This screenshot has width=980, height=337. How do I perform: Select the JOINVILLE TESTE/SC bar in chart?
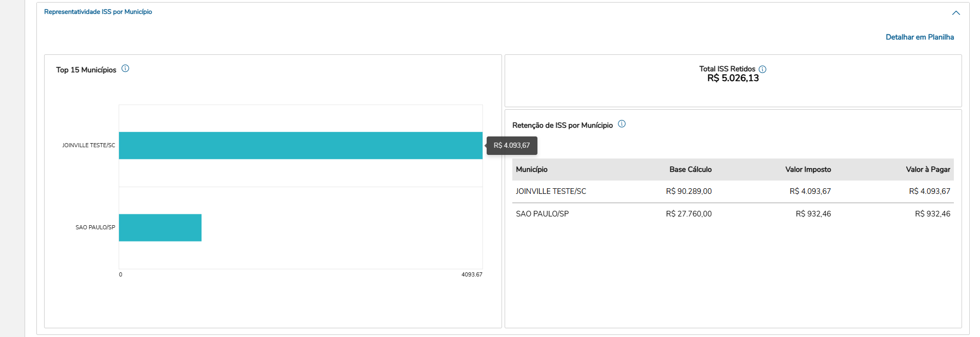300,146
